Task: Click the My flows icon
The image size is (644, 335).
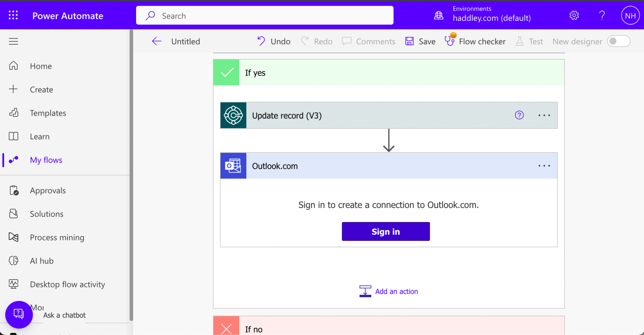Action: pos(13,160)
